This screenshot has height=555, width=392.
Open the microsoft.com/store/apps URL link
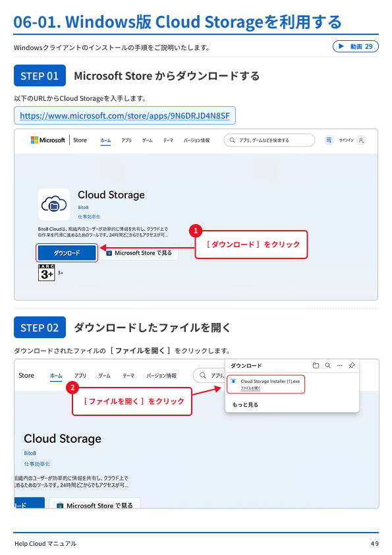[125, 116]
